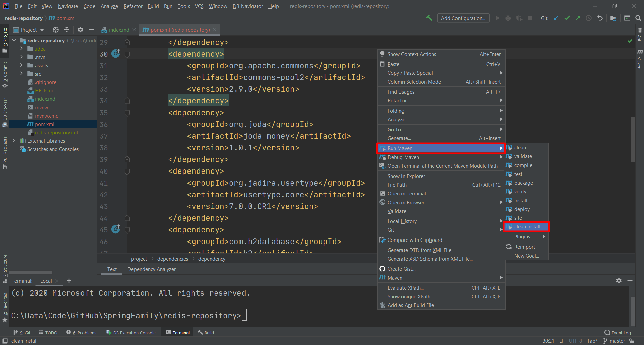Click the rollback/revert icon in toolbar
This screenshot has width=644, height=345.
point(600,18)
